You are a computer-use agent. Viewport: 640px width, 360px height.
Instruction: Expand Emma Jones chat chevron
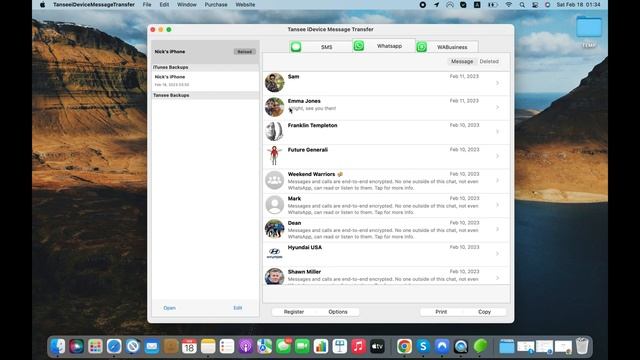coord(498,107)
